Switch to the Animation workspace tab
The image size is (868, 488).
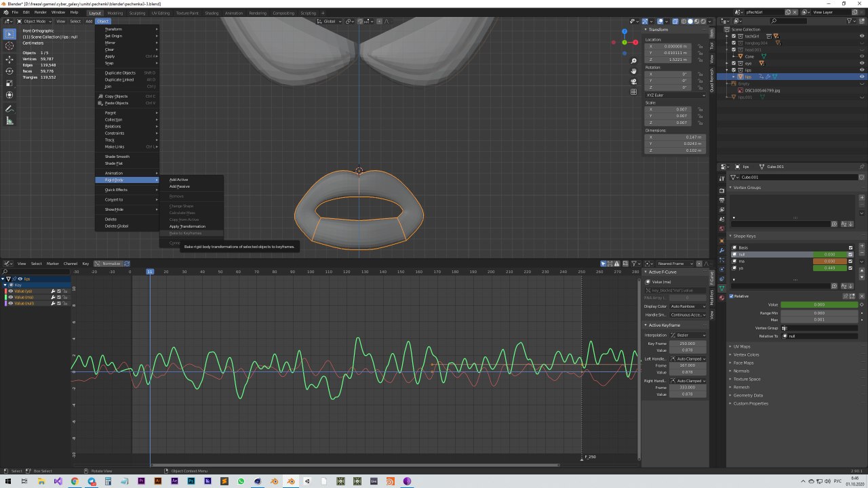[x=233, y=13]
